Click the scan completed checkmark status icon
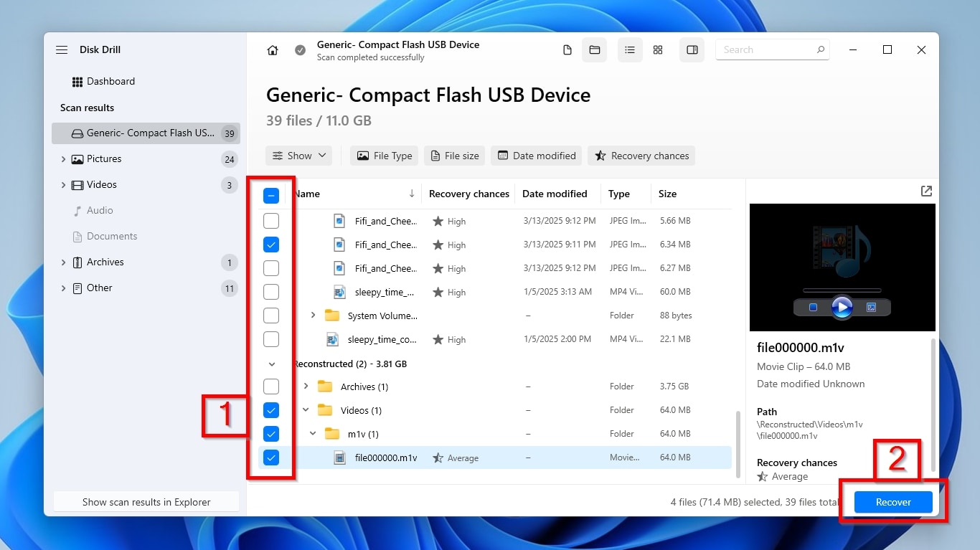This screenshot has height=550, width=980. [x=301, y=50]
